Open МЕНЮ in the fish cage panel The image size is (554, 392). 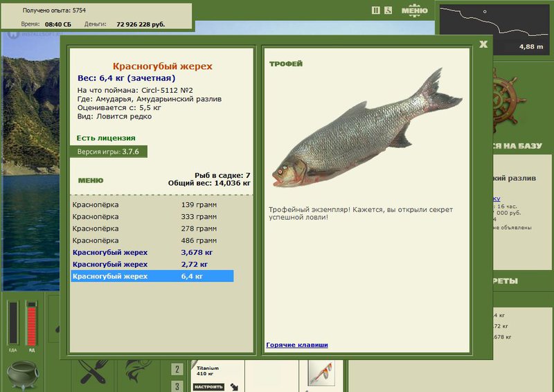coord(91,181)
